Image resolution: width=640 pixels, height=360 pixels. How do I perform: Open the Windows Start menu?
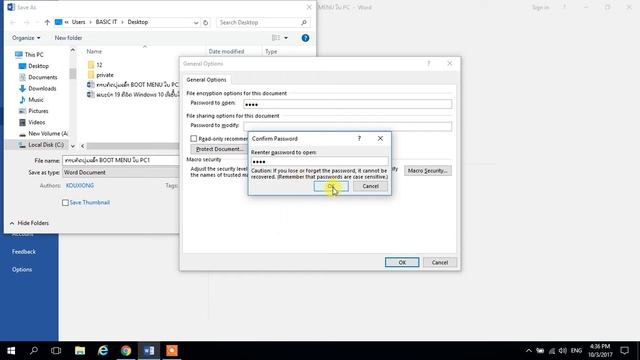(x=11, y=351)
